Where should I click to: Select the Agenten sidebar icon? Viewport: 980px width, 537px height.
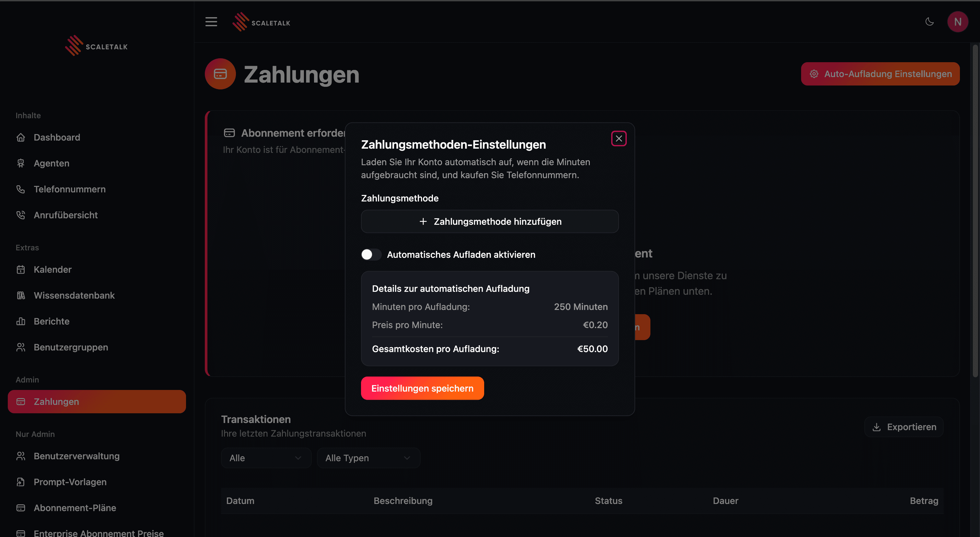21,163
